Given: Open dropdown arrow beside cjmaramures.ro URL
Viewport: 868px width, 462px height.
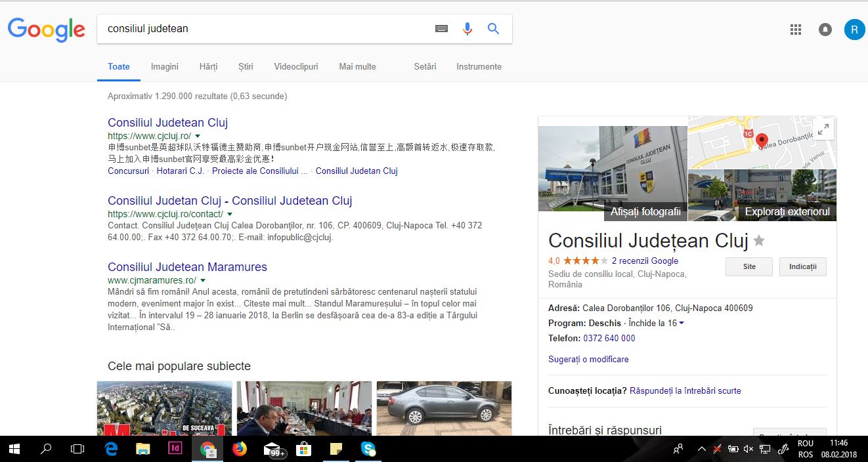Looking at the screenshot, I should click(204, 280).
